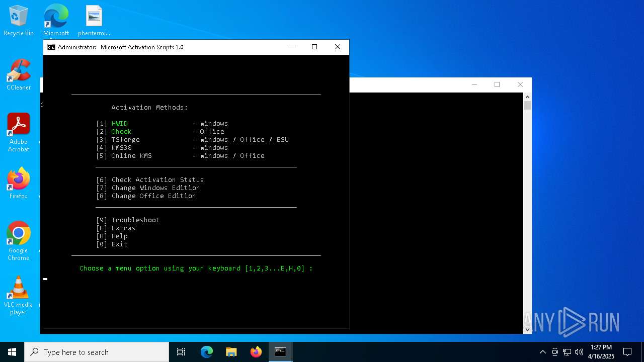This screenshot has width=644, height=362.
Task: Minimize the background console window
Action: pyautogui.click(x=474, y=84)
